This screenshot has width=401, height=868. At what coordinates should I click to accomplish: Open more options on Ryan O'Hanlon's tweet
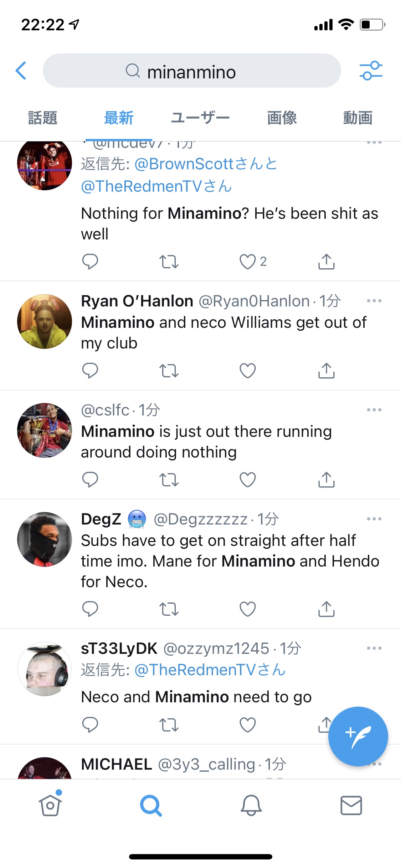tap(374, 301)
